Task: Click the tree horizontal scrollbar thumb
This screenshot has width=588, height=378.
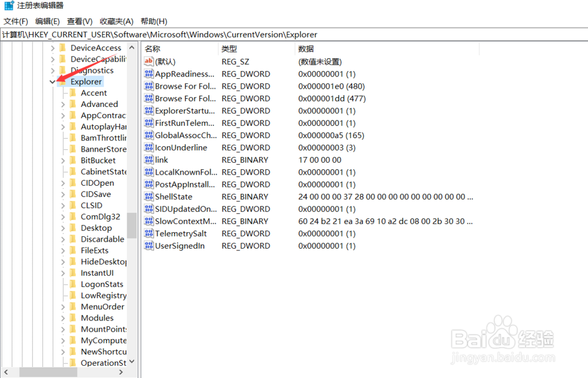Action: pyautogui.click(x=48, y=372)
